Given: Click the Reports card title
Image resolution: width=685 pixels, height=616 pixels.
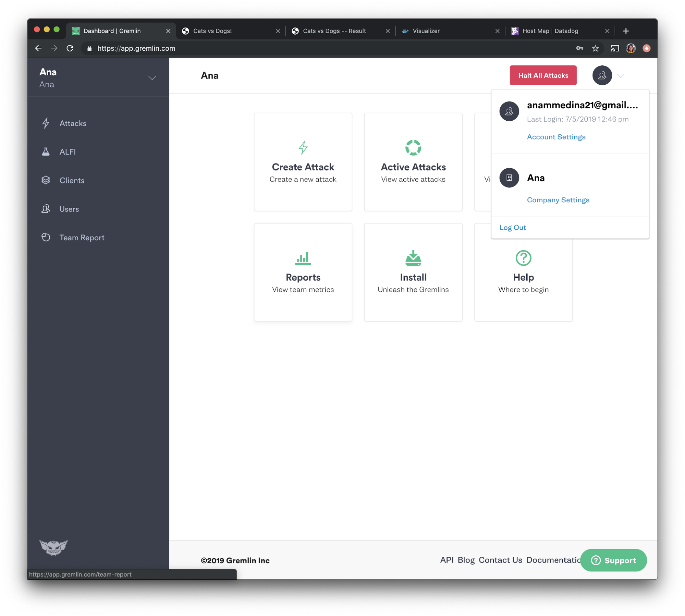Looking at the screenshot, I should [303, 277].
